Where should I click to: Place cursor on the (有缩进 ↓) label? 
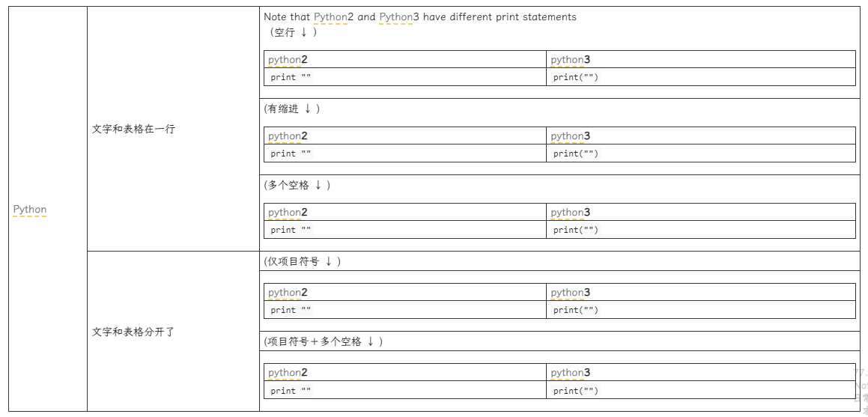(x=292, y=109)
